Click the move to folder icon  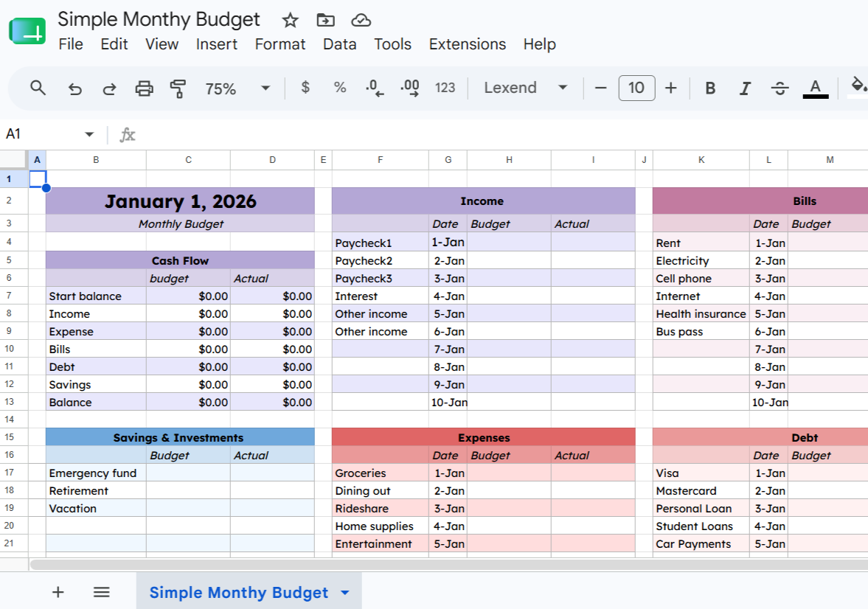coord(325,21)
